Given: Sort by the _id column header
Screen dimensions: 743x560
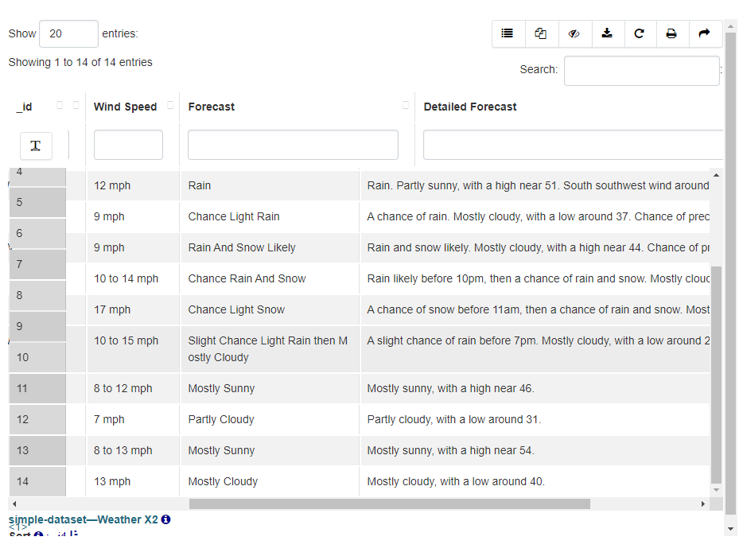Looking at the screenshot, I should 24,107.
